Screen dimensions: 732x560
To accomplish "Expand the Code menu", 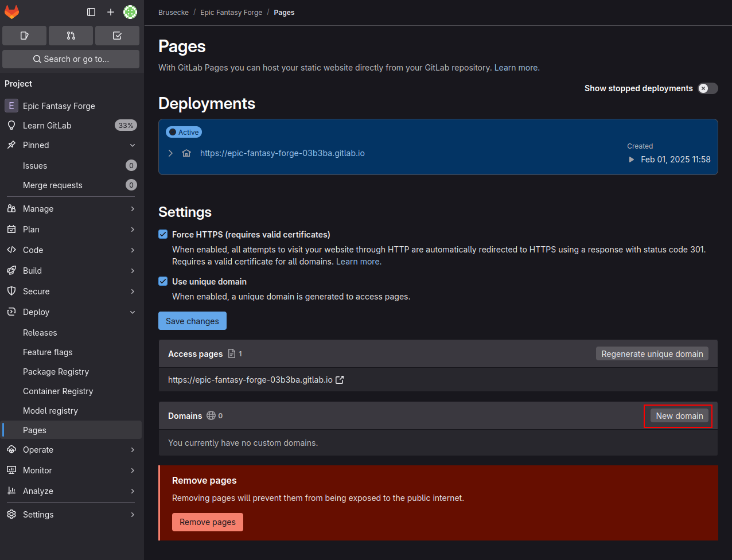I will 72,250.
